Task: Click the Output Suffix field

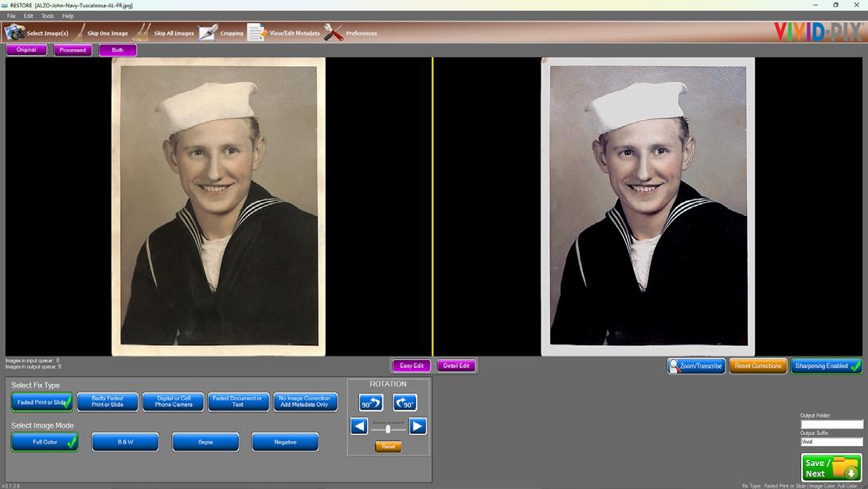Action: pyautogui.click(x=831, y=442)
